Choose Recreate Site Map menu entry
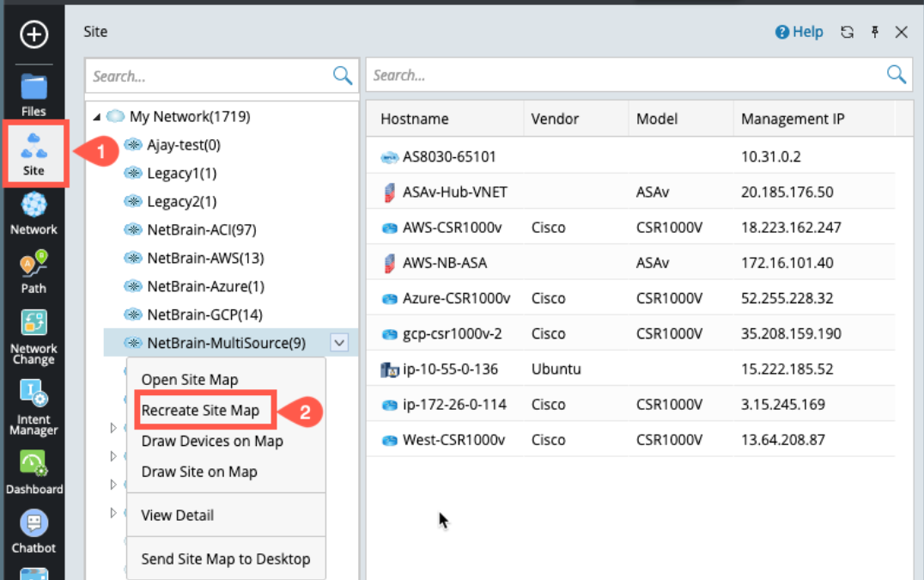924x580 pixels. click(x=200, y=411)
